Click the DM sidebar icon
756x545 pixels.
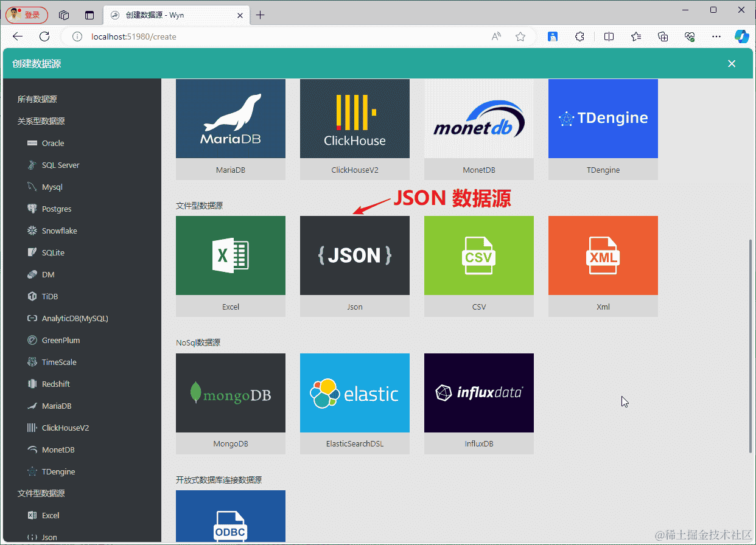[x=32, y=274]
